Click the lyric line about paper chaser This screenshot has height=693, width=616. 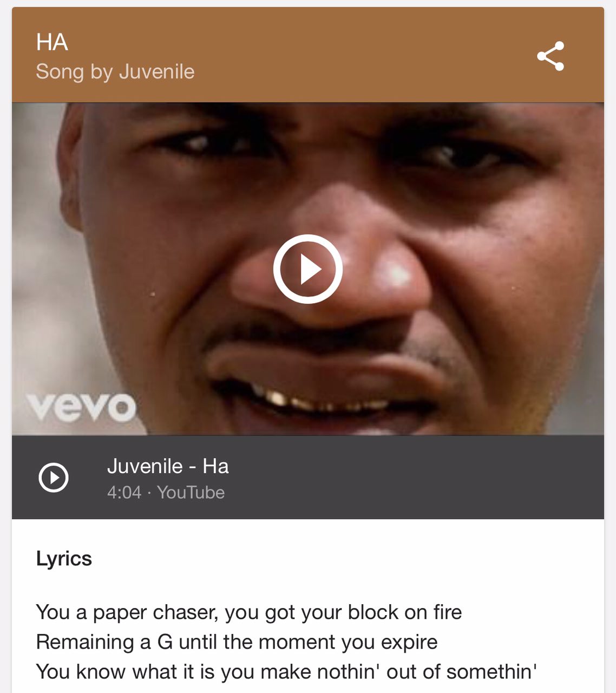(x=249, y=612)
